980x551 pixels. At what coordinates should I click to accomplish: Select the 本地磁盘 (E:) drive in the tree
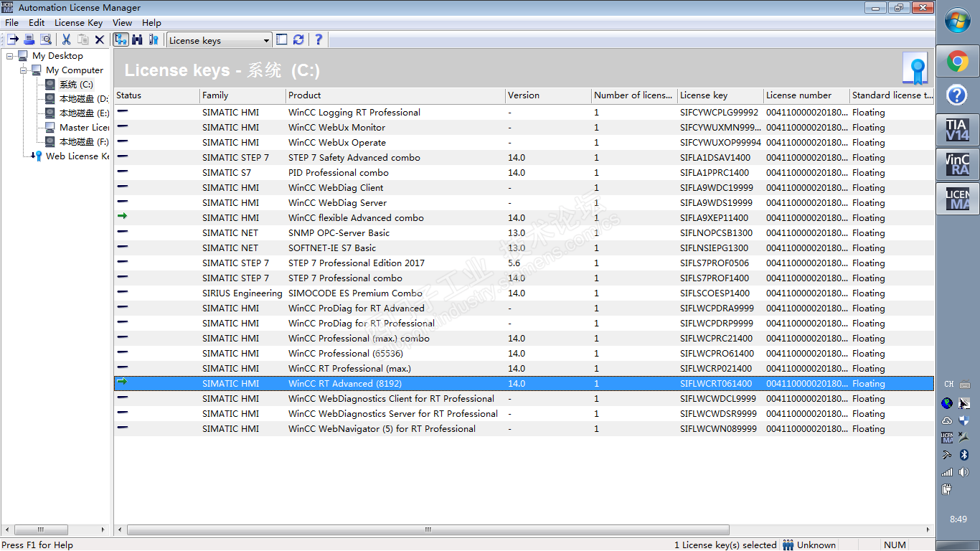tap(83, 113)
